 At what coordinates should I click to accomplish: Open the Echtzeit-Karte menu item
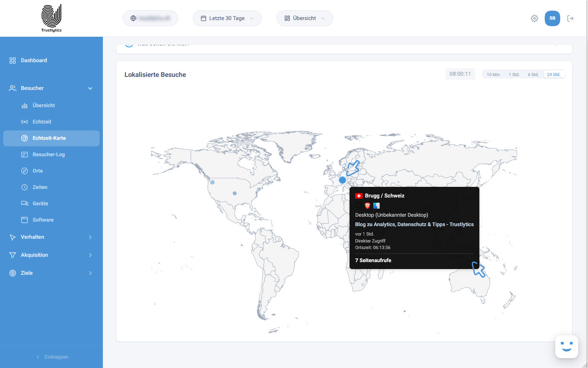tap(51, 138)
